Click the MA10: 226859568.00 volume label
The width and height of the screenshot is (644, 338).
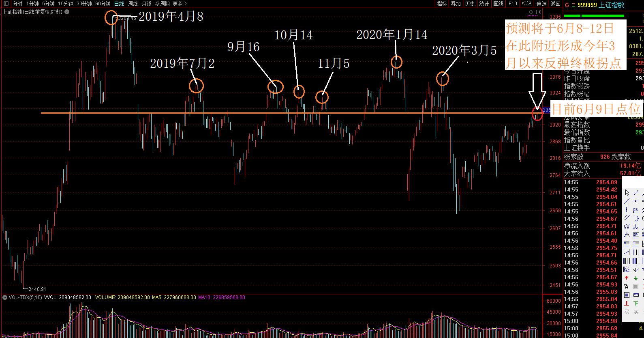click(x=222, y=297)
